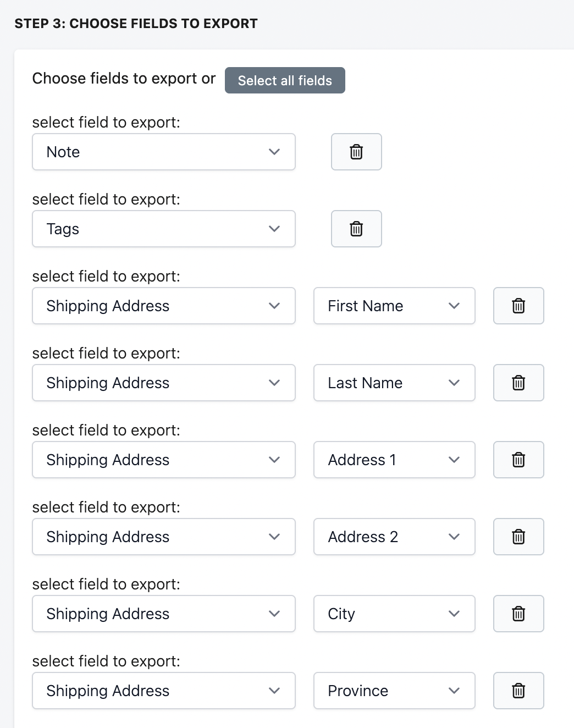Click the Select all fields button

pos(285,80)
